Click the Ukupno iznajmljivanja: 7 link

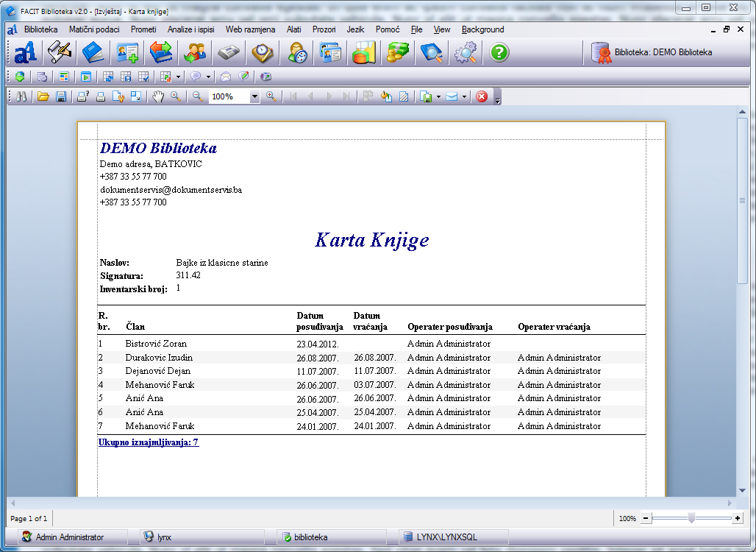point(149,442)
